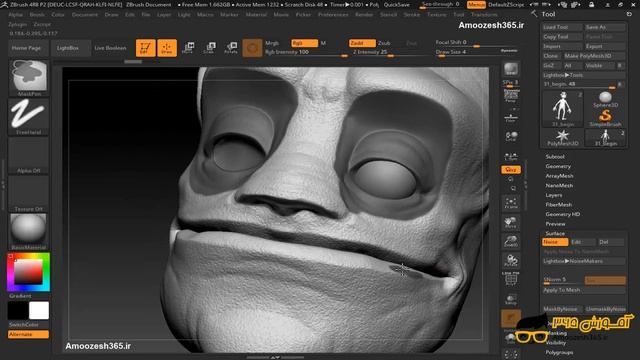
Task: Click the BPR render icon
Action: (511, 69)
